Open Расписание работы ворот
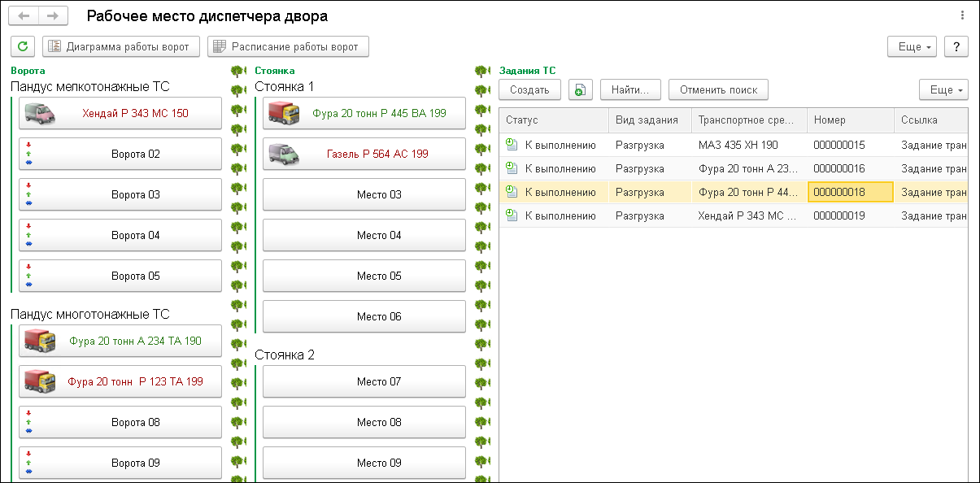 (288, 47)
